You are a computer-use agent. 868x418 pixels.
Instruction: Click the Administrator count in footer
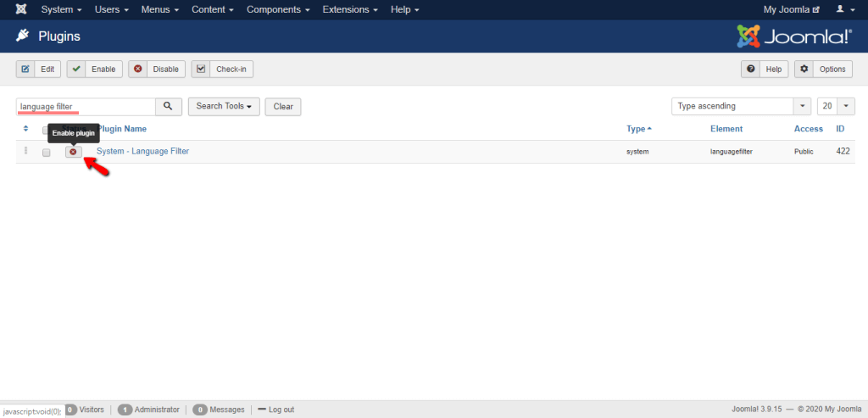tap(148, 410)
